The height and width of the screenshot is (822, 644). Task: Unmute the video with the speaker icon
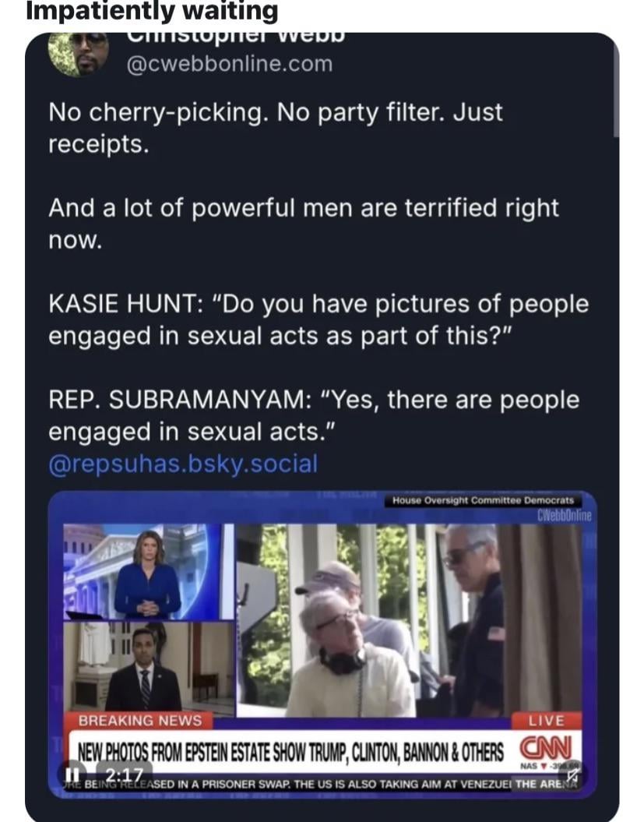pos(573,774)
